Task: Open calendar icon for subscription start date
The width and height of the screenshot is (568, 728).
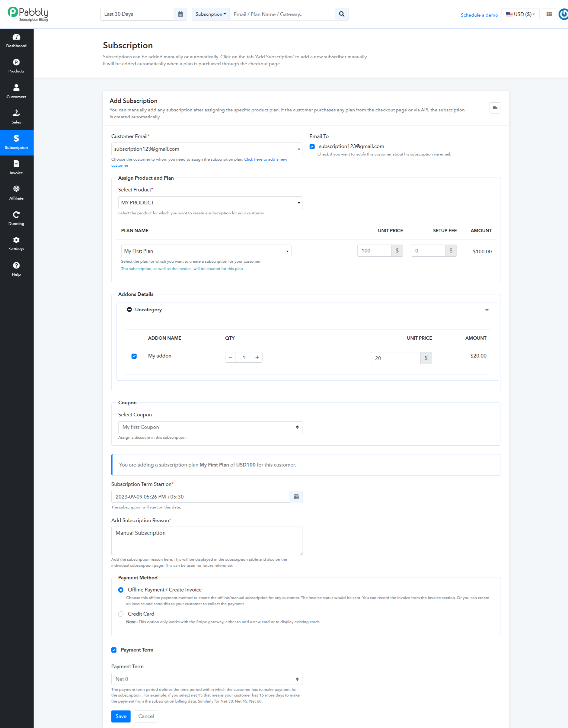Action: click(x=296, y=497)
